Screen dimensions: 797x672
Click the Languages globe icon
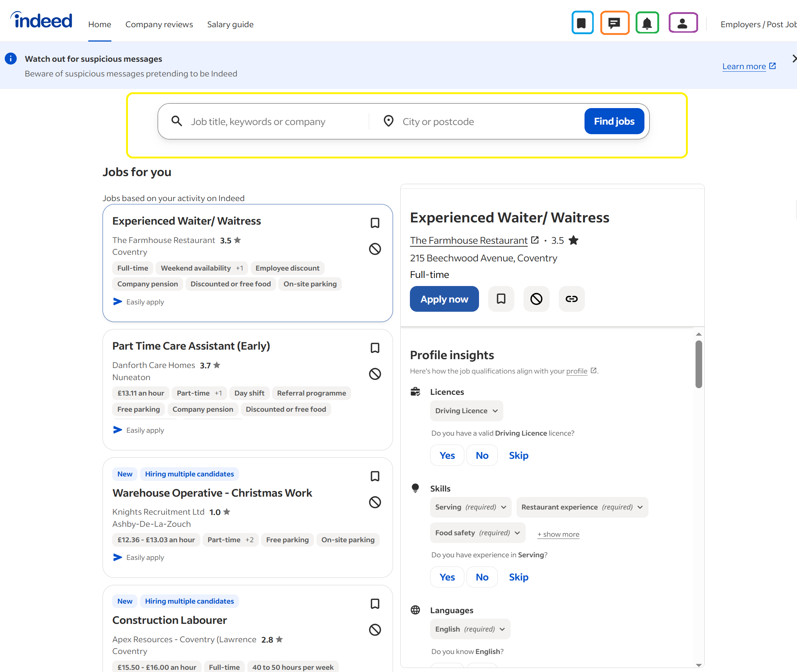[x=415, y=610]
